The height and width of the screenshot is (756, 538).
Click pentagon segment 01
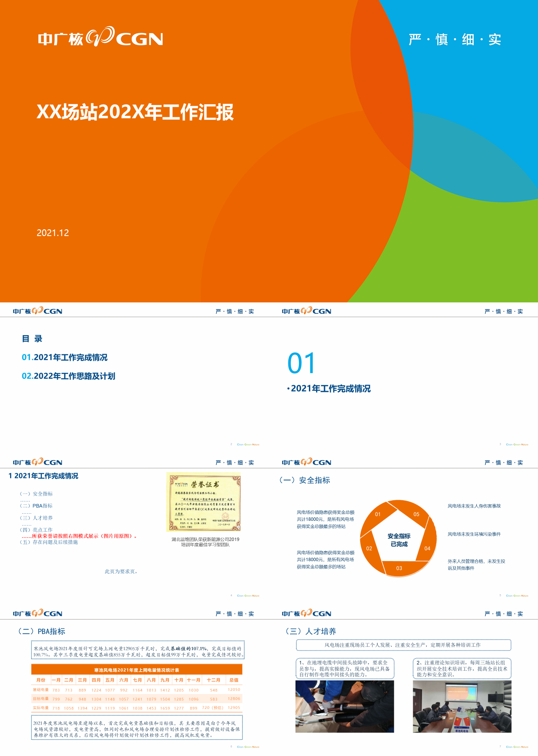pyautogui.click(x=378, y=514)
